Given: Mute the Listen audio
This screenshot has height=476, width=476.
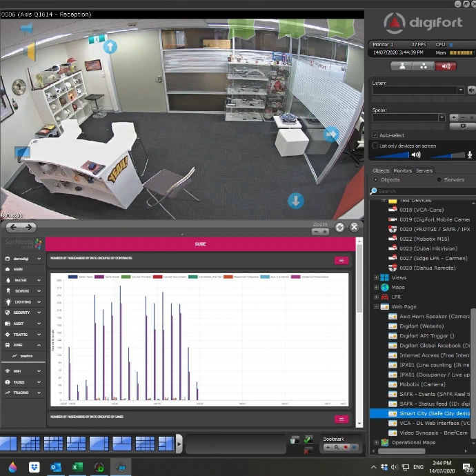Looking at the screenshot, I should (x=471, y=90).
